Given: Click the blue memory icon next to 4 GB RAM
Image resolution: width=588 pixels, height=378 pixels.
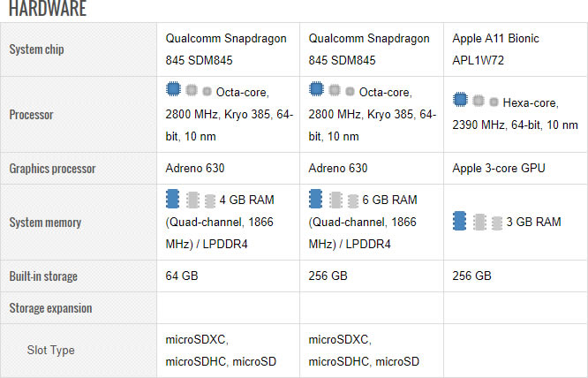Looking at the screenshot, I should pos(172,199).
